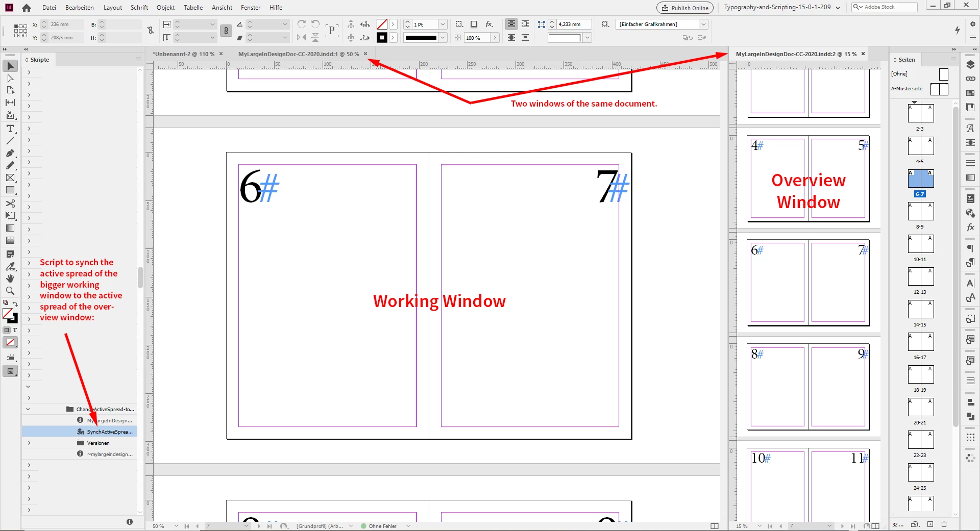Screen dimensions: 980x531
Task: Open stroke style dropdown
Action: coord(443,37)
